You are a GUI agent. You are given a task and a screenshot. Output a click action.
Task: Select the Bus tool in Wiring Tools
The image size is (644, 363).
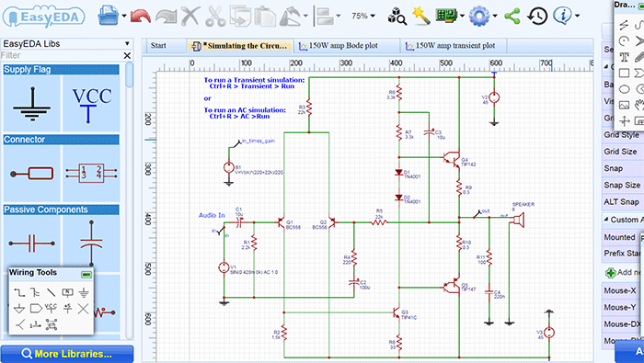[35, 292]
